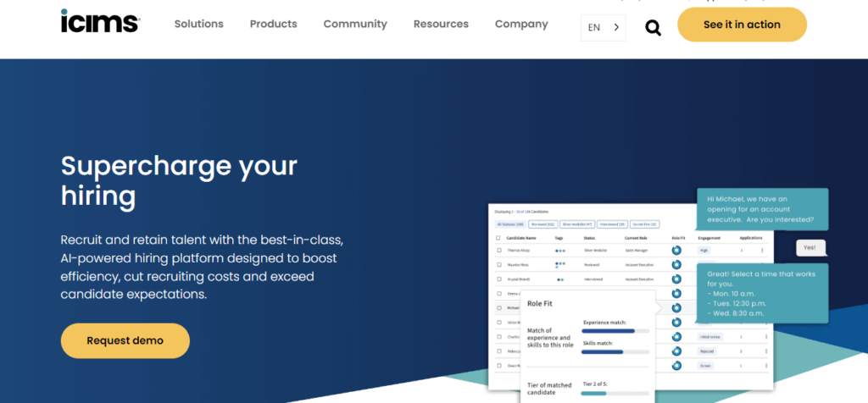The height and width of the screenshot is (403, 868).
Task: Click Role Fit icon in Victor row
Action: pyautogui.click(x=676, y=323)
